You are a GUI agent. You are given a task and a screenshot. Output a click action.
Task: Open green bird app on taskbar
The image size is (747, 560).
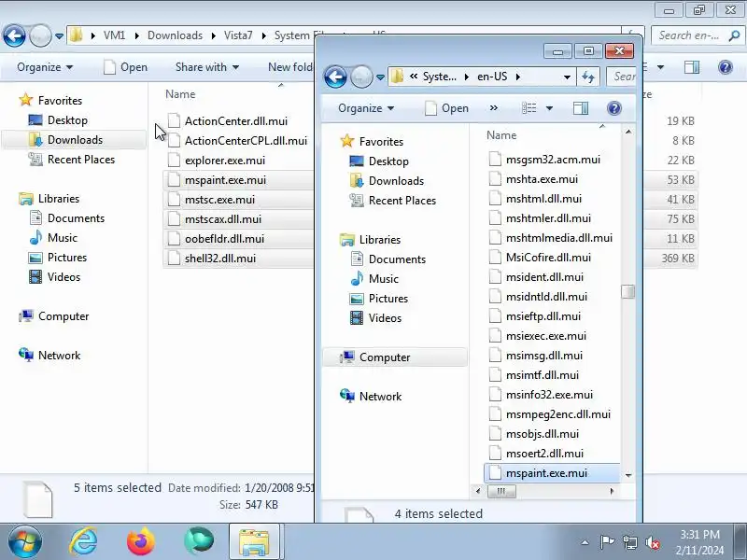tap(199, 541)
